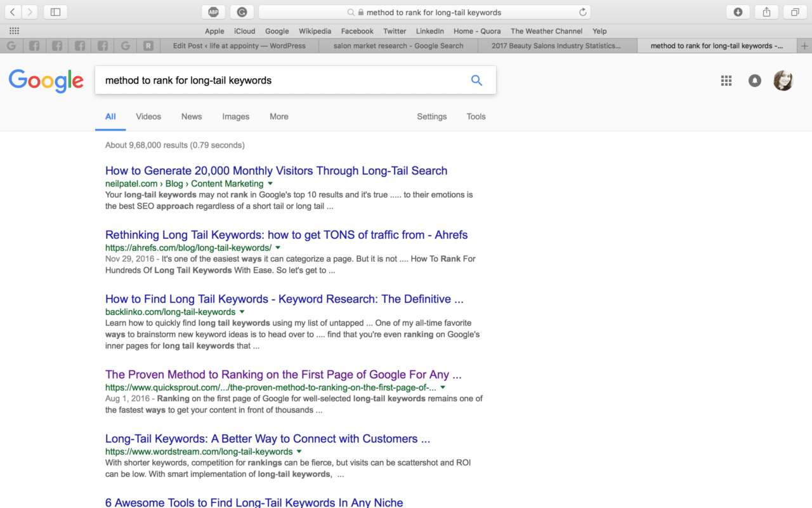Expand dropdown arrow beside ahrefs.com result URL
812x508 pixels.
(x=278, y=248)
